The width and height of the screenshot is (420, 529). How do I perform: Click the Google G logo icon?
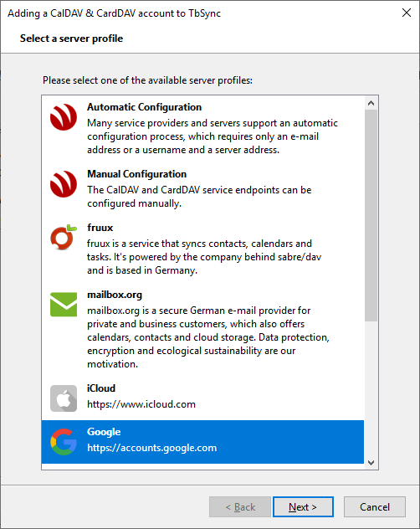64,442
